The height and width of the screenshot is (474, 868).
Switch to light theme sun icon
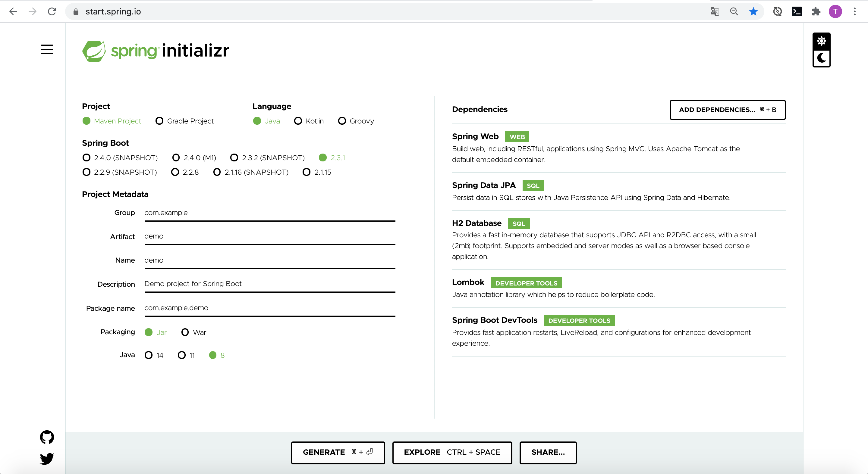(821, 41)
